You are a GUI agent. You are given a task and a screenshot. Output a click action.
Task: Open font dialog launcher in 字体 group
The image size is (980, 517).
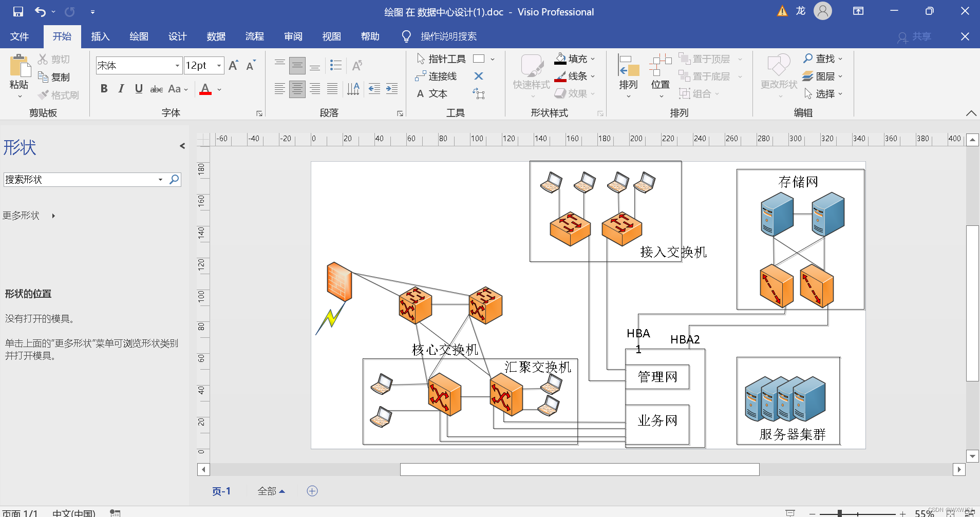pos(259,113)
